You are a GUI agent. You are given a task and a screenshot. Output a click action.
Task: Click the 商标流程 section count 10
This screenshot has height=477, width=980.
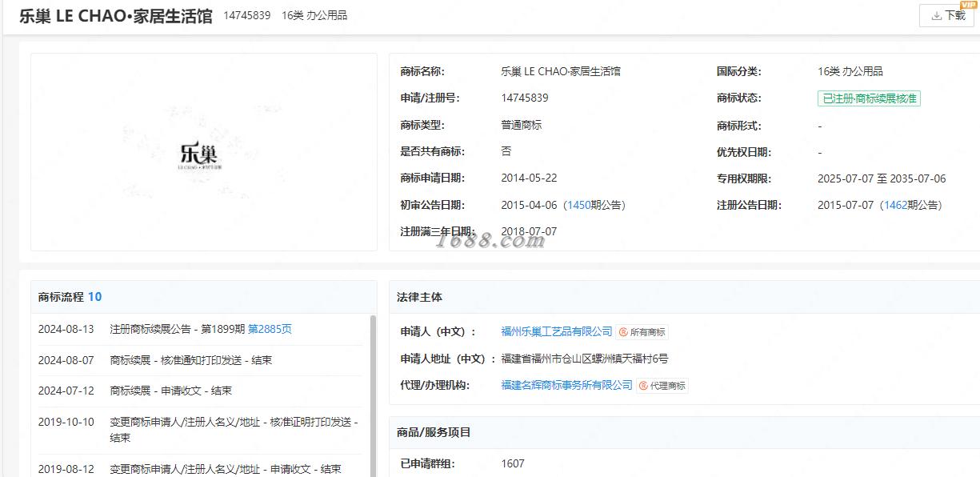94,297
